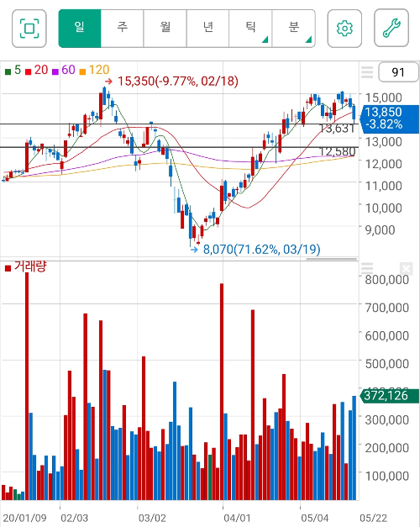
Task: Tap the latest blue volume bar
Action: click(354, 448)
